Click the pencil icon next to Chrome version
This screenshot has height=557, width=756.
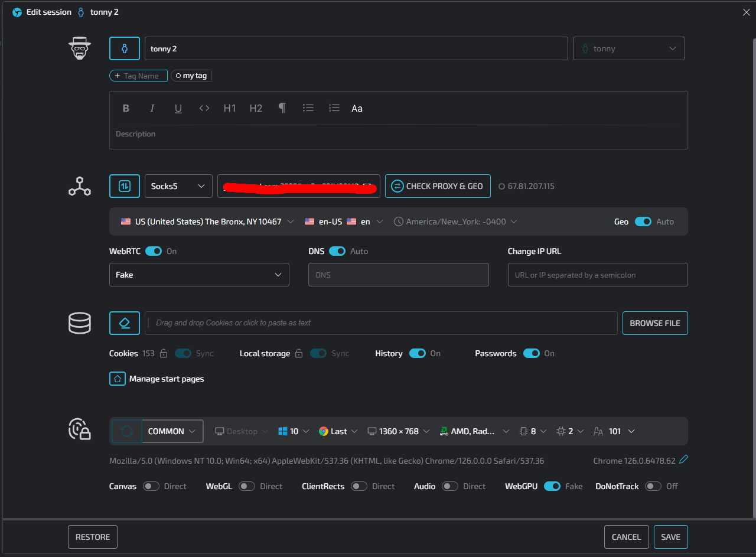coord(684,460)
